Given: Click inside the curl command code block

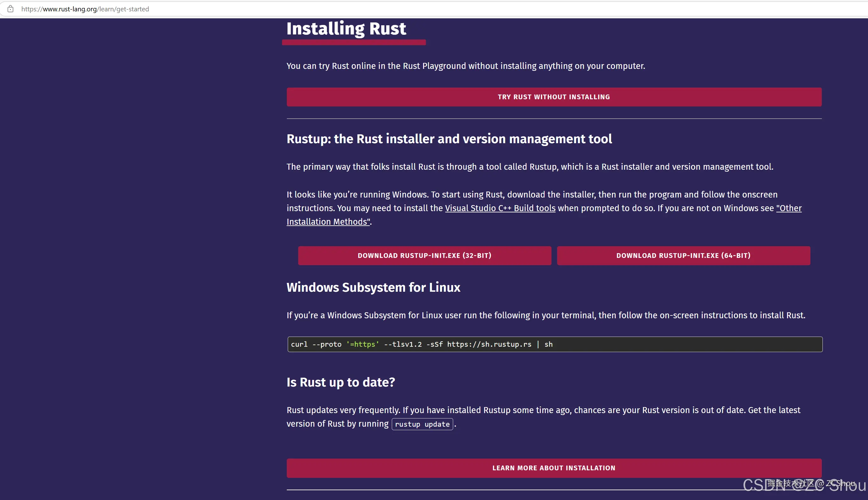Looking at the screenshot, I should 653,345.
